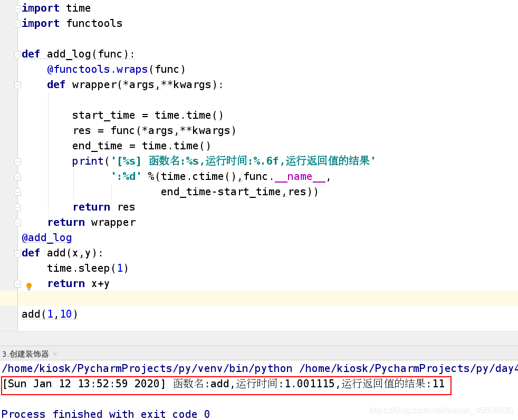
Task: Click the 'print(' call with the '[%s] 函数名:%s,...' format string
Action: [224, 161]
